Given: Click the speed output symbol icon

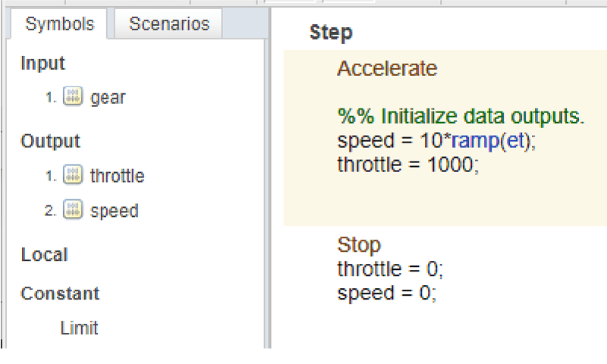Looking at the screenshot, I should (73, 210).
